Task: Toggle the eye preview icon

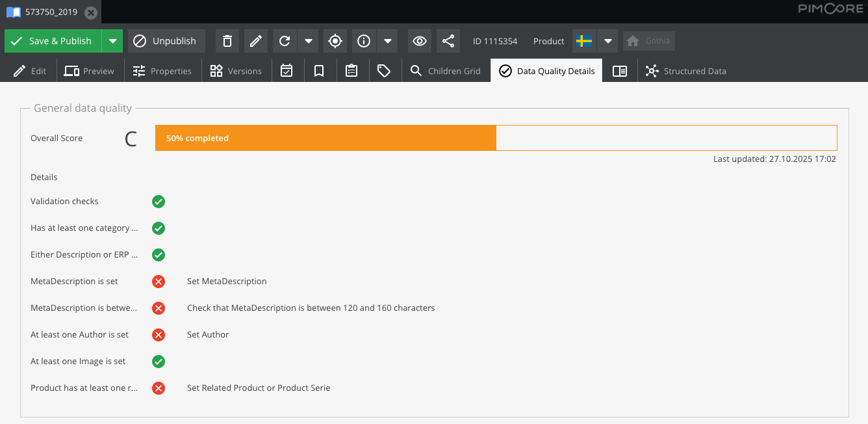Action: click(x=420, y=41)
